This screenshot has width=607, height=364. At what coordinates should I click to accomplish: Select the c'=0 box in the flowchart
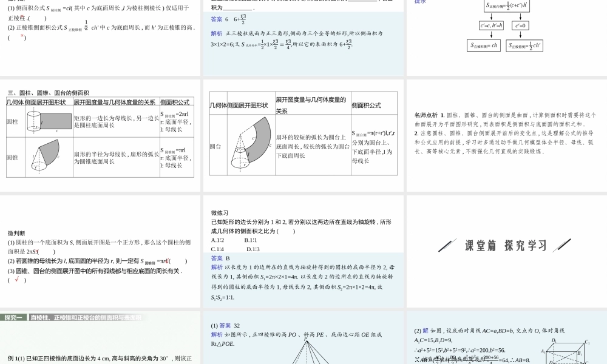pyautogui.click(x=520, y=25)
